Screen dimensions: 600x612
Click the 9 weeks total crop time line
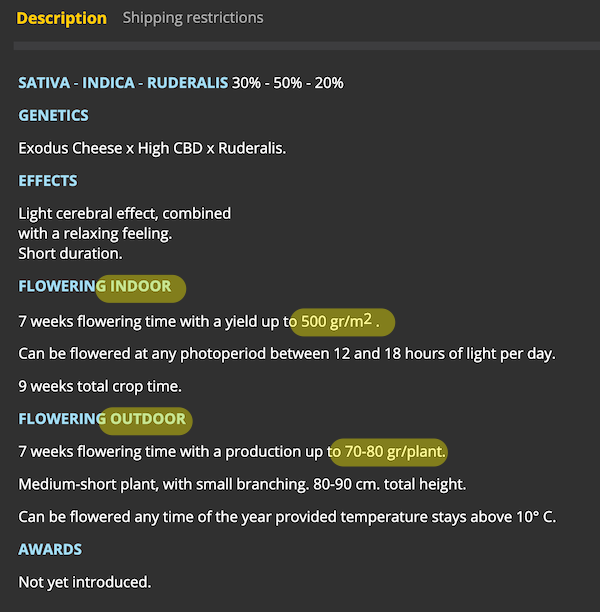[x=100, y=386]
